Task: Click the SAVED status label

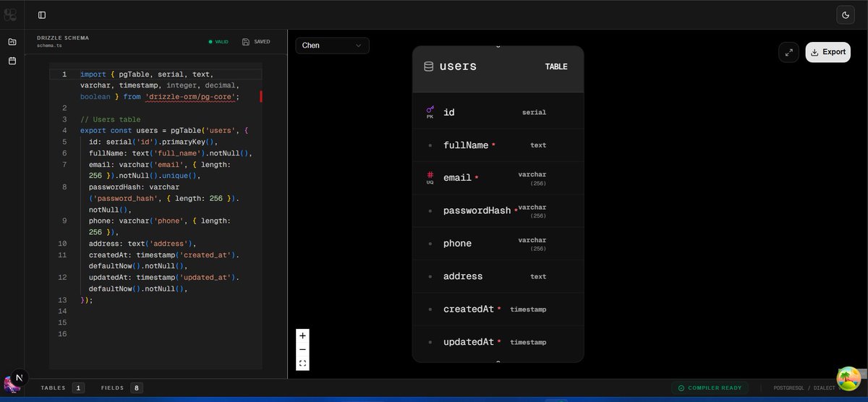Action: click(262, 42)
